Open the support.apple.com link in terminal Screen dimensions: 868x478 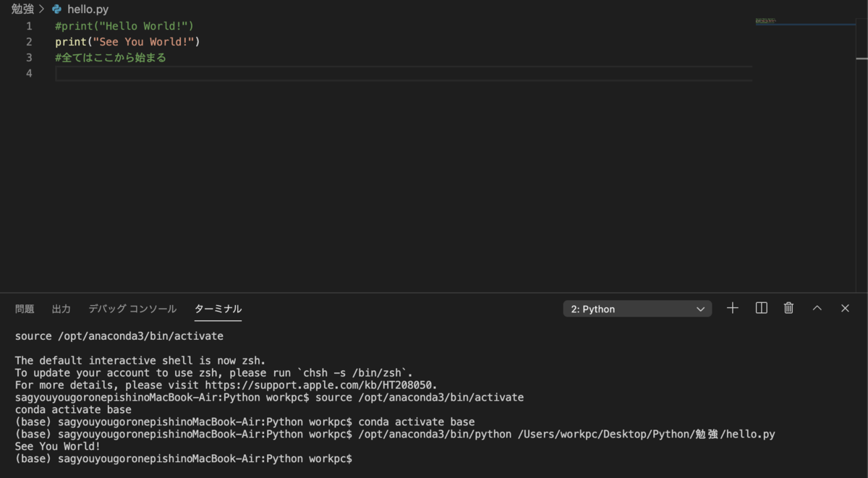320,385
